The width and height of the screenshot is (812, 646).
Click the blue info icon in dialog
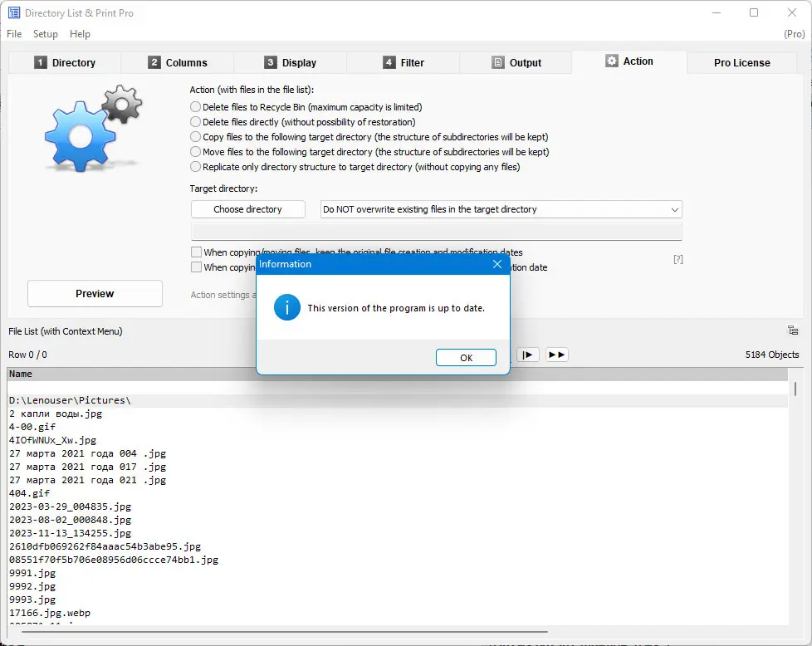287,307
